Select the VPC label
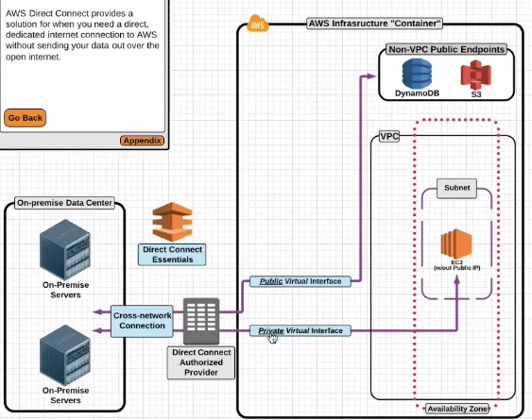 (x=388, y=136)
